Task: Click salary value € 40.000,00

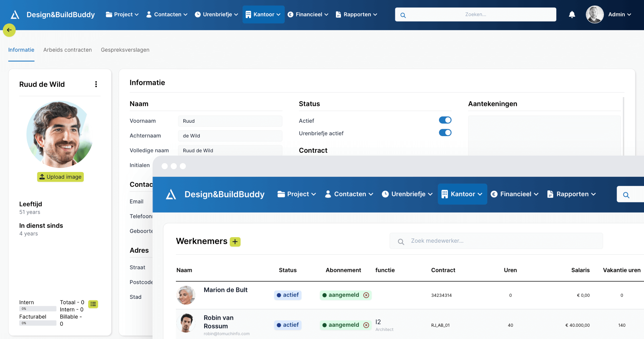Action: (x=577, y=325)
